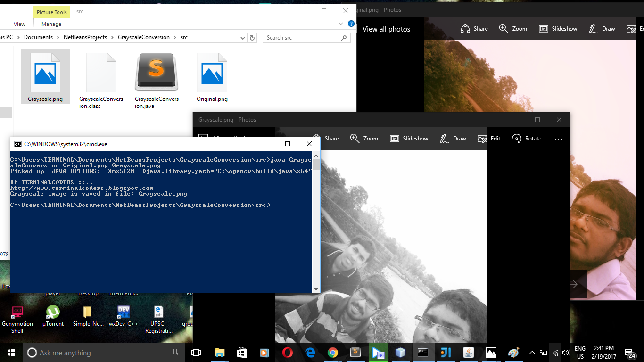Image resolution: width=644 pixels, height=362 pixels.
Task: Launch Sublime Text from the taskbar
Action: pos(355,352)
